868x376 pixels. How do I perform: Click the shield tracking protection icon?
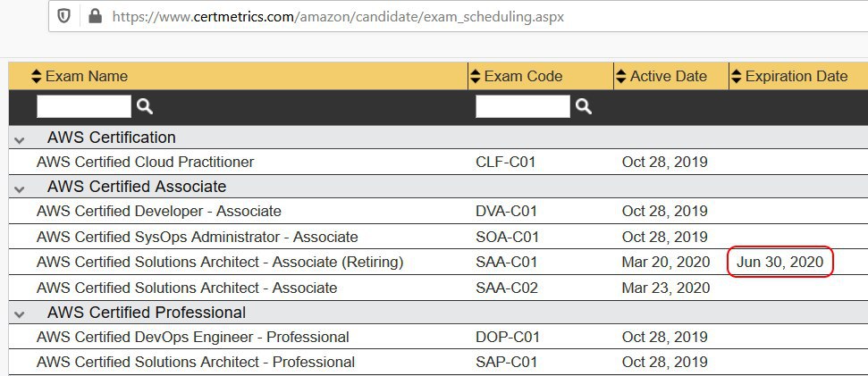[x=64, y=17]
